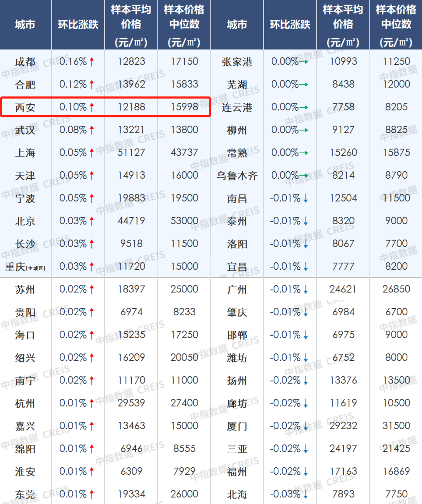Select the city cell 上海
This screenshot has height=504, width=422.
[x=25, y=153]
